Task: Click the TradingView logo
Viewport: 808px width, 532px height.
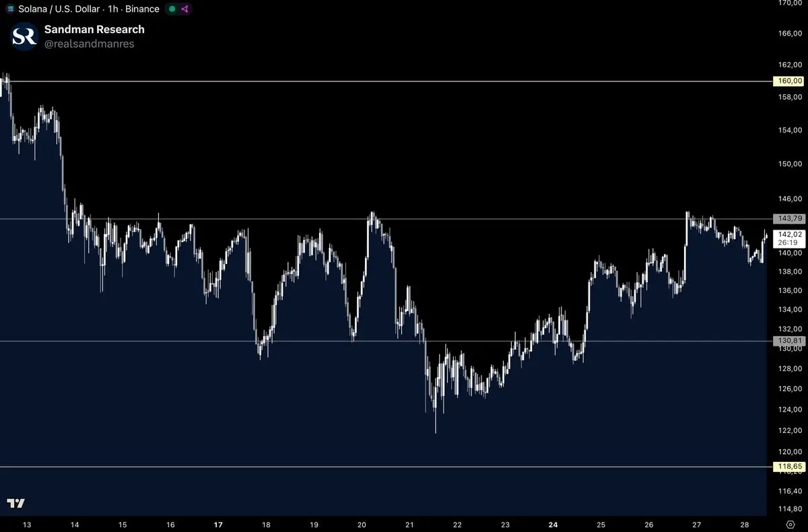Action: (15, 503)
